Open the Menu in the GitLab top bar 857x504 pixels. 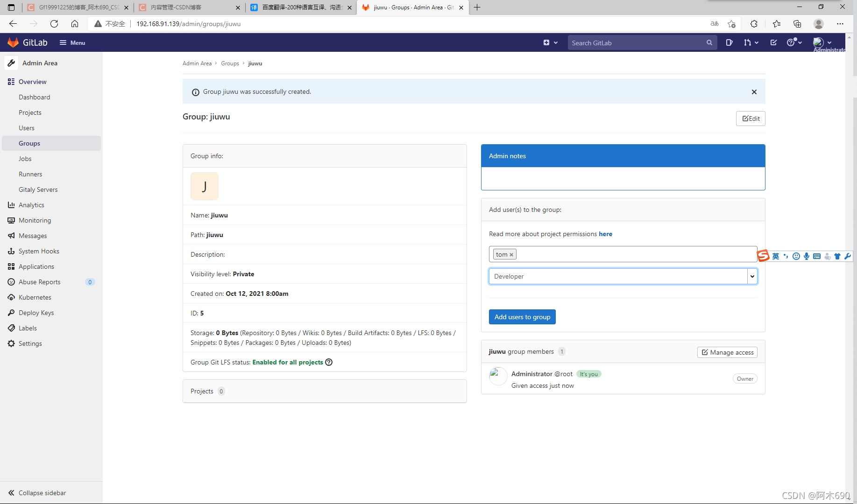72,42
